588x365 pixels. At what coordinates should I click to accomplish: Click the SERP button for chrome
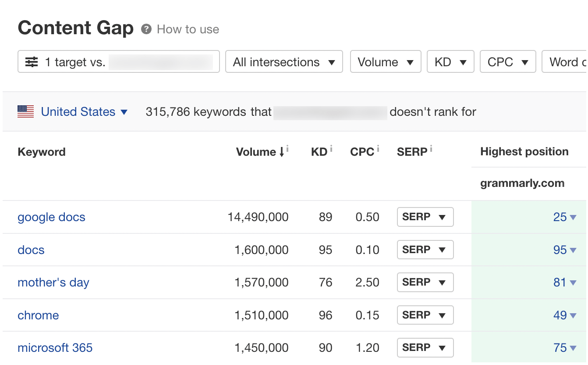(x=425, y=315)
